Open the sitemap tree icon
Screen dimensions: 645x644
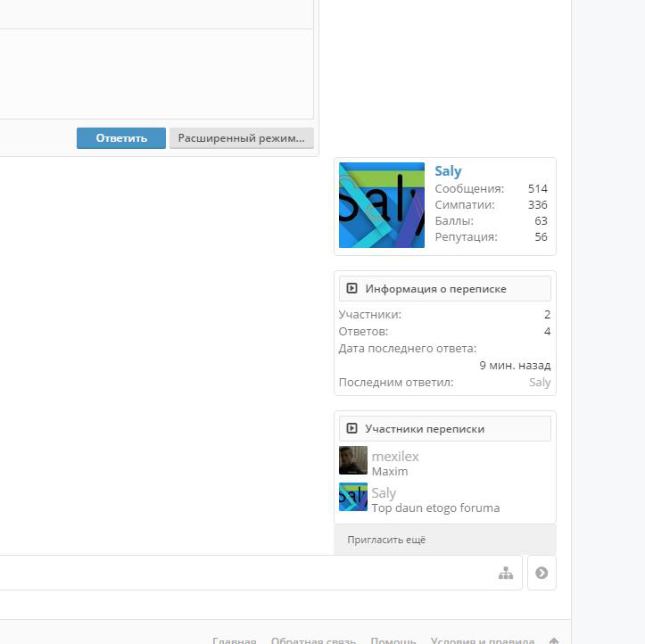[x=506, y=573]
